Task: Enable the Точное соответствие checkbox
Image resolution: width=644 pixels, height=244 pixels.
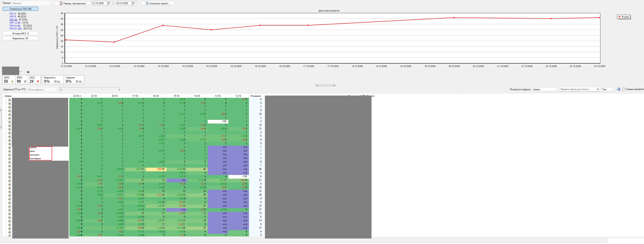Action: tap(624, 89)
